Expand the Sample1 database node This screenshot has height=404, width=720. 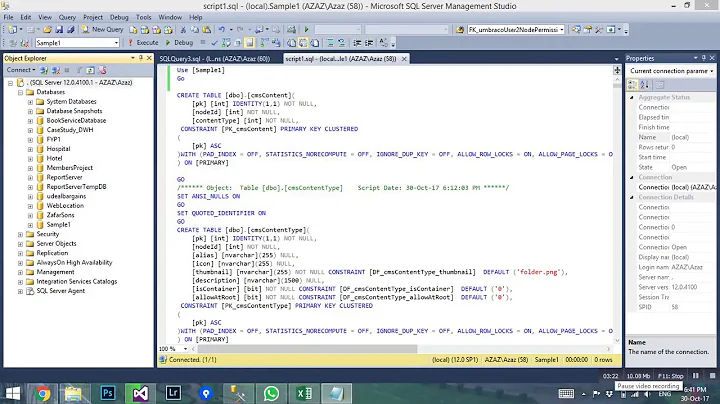30,225
